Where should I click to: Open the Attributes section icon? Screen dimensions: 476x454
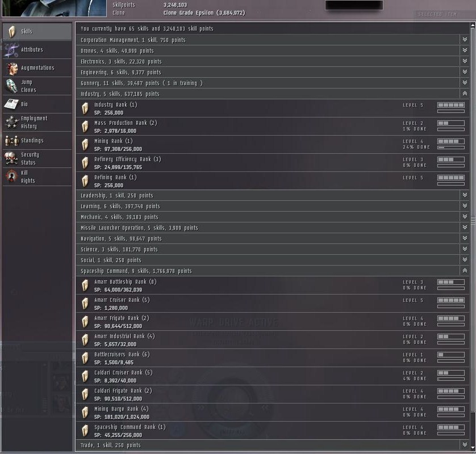point(11,50)
